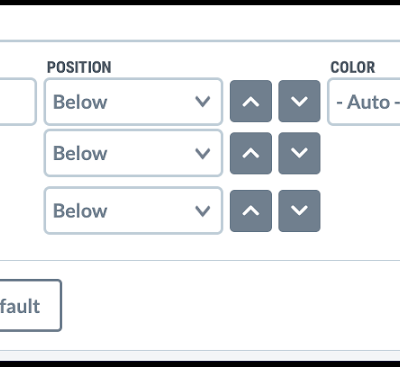This screenshot has height=367, width=400.
Task: Select the '- Auto -' text in the Color field
Action: point(368,102)
